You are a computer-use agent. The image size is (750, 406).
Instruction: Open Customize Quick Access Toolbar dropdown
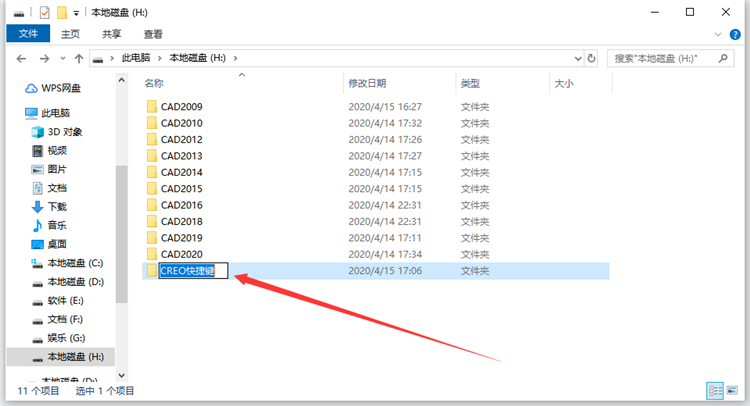point(76,13)
